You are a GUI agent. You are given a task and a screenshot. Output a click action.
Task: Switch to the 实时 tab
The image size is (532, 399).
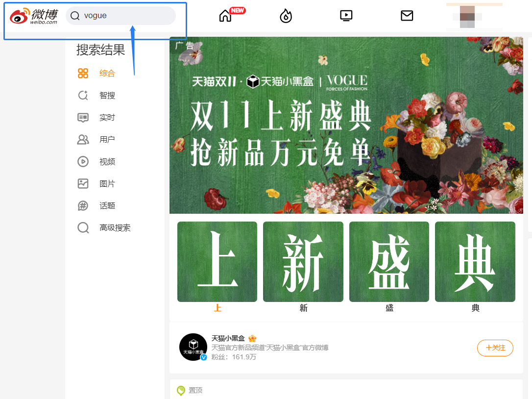click(107, 118)
